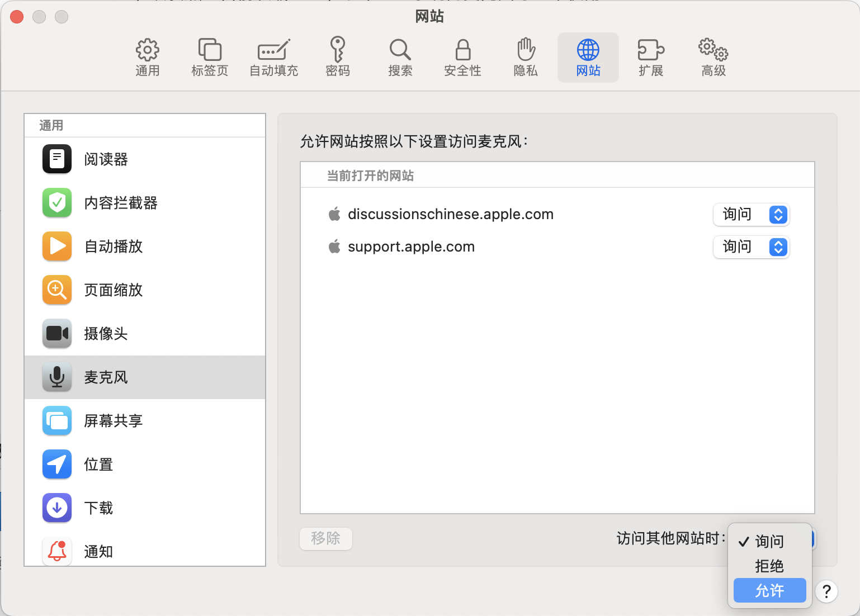Image resolution: width=860 pixels, height=616 pixels.
Task: Select Screen Sharing (屏幕共享) in sidebar
Action: click(x=113, y=421)
